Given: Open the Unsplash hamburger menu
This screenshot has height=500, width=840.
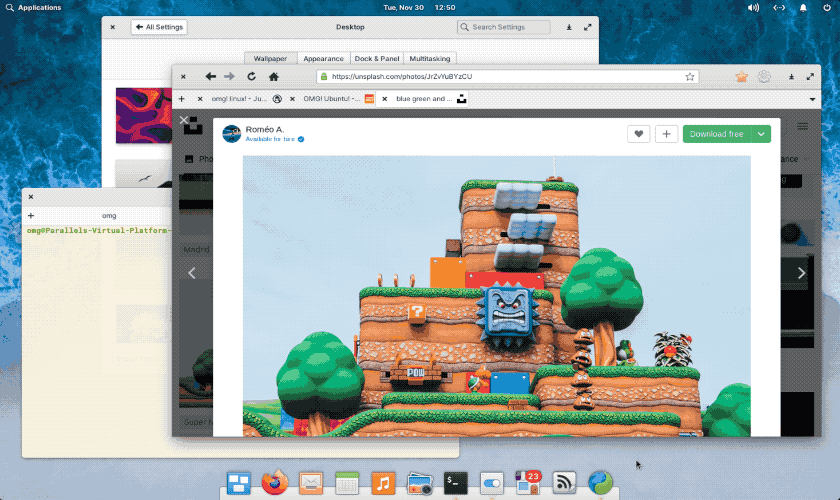Looking at the screenshot, I should (x=802, y=126).
